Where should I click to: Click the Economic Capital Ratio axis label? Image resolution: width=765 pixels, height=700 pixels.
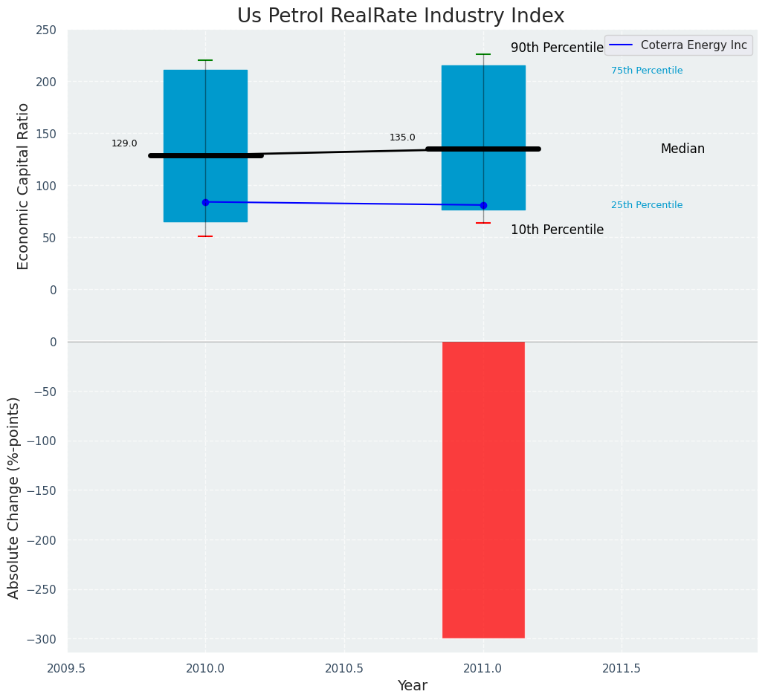23,186
